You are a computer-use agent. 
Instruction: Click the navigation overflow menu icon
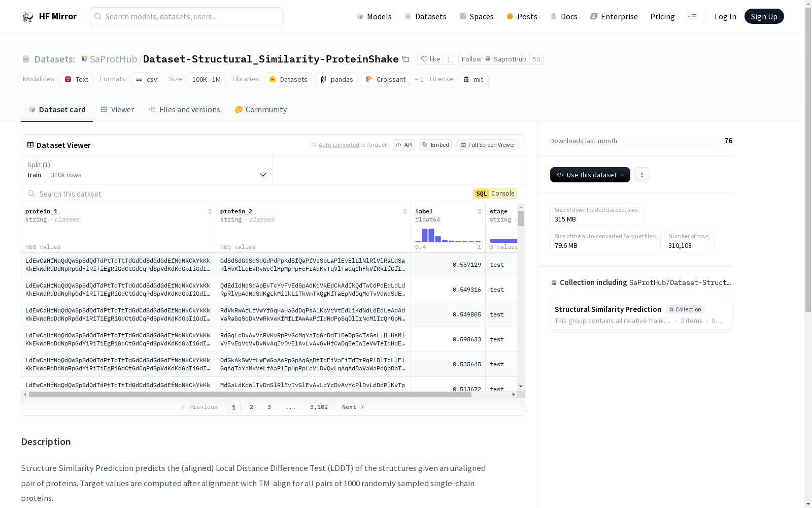pyautogui.click(x=692, y=16)
